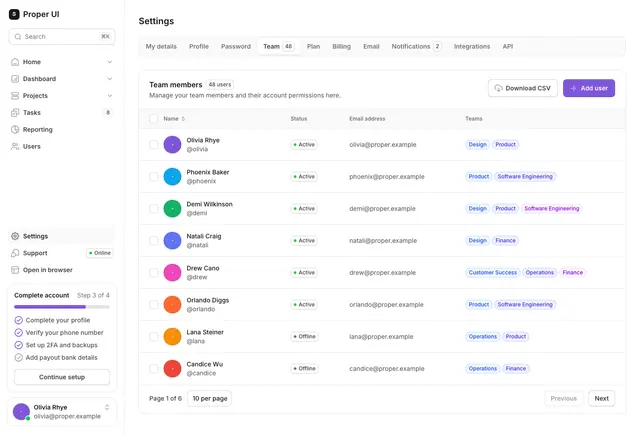Click Phoenix Baker's blue avatar

(x=172, y=177)
